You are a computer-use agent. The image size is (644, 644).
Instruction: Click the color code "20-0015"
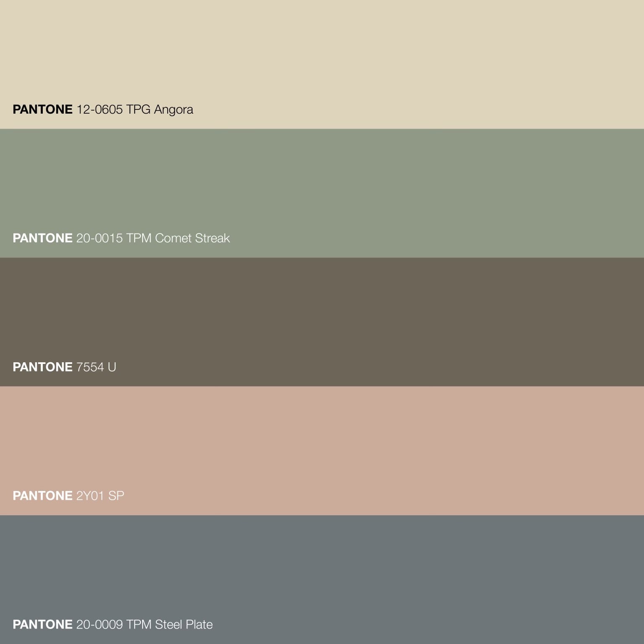click(99, 238)
